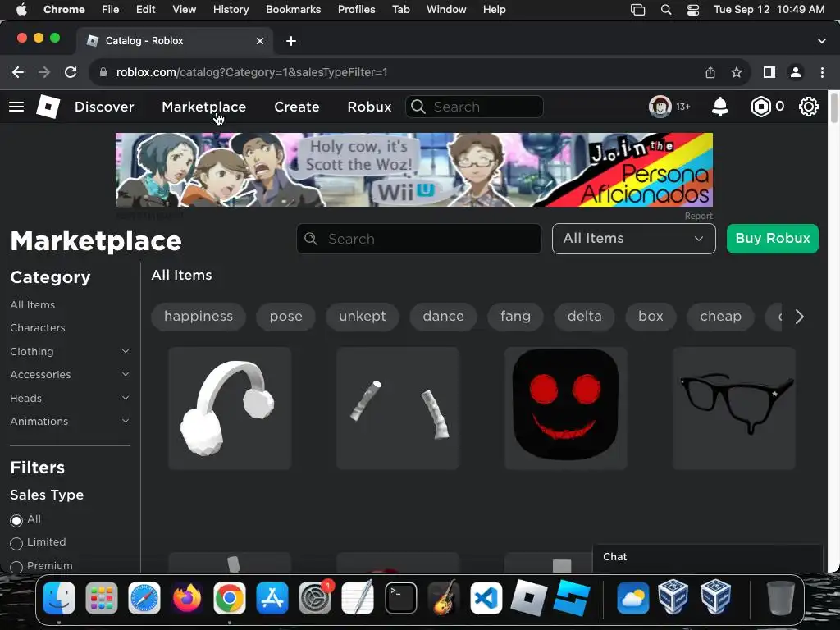The image size is (840, 630).
Task: Open the red smiley black head item
Action: pyautogui.click(x=566, y=409)
